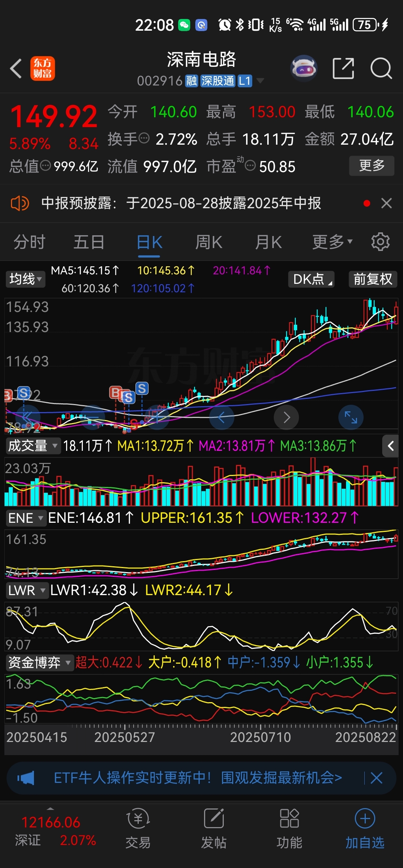Open the DK点 selector
Screen dimensions: 403x868
[311, 279]
